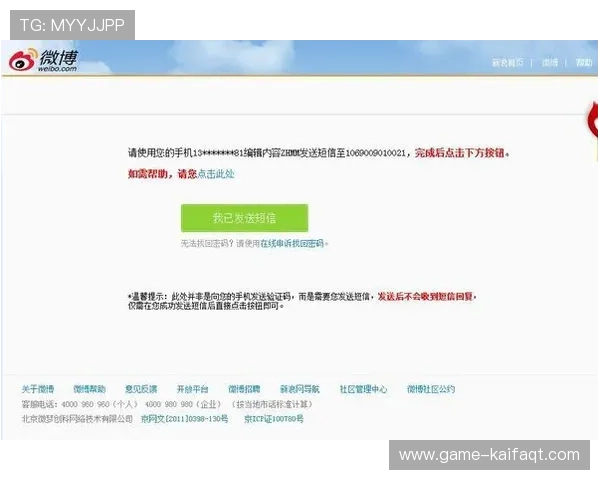Viewport: 600px width, 480px height.
Task: Open 新浪网导航 footer link
Action: (x=300, y=389)
